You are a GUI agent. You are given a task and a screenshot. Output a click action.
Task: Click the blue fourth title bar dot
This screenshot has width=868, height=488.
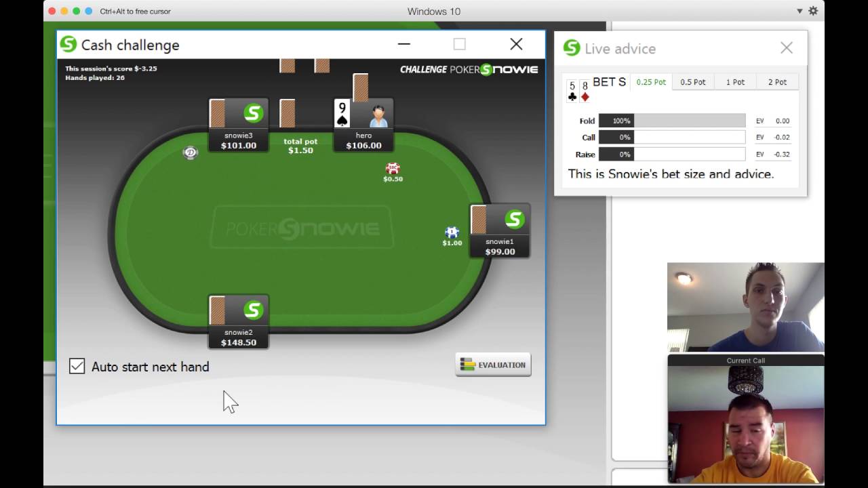tap(89, 12)
